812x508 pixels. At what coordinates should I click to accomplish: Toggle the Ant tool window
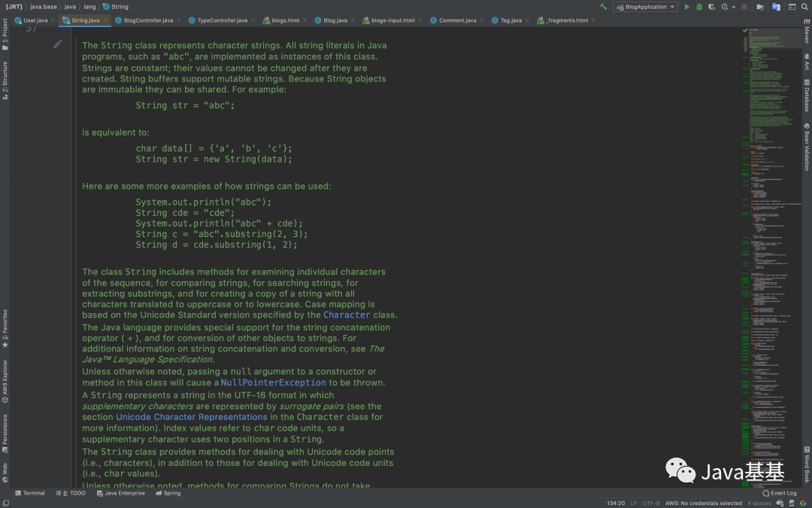point(807,62)
